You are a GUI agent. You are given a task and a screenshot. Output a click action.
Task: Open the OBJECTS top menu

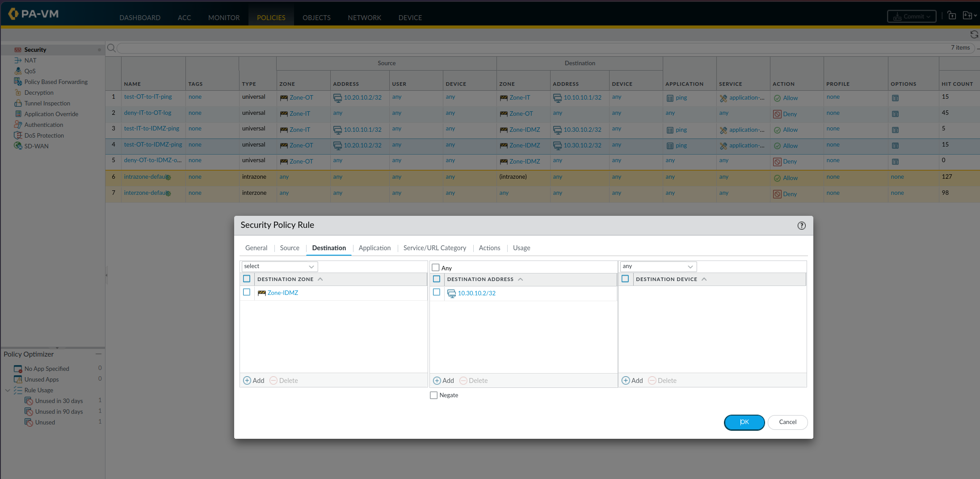[316, 17]
